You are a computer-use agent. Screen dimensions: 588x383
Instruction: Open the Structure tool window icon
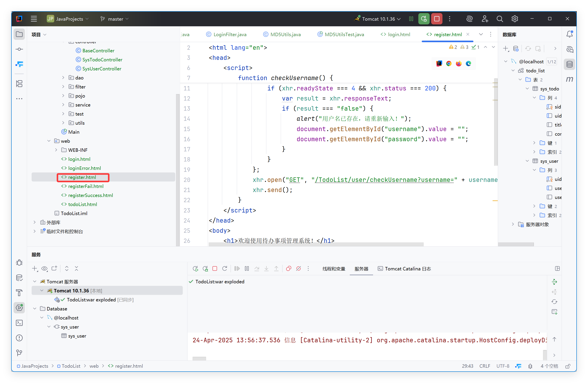click(x=19, y=84)
